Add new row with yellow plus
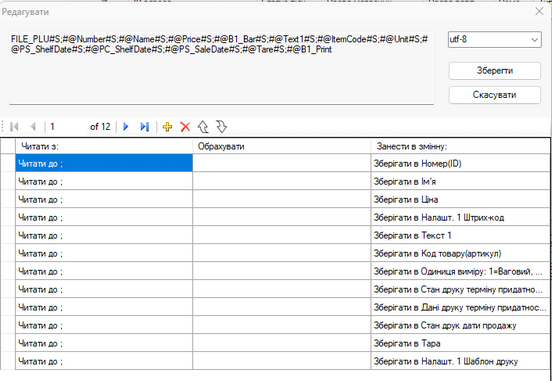Viewport: 552px width, 381px height. click(167, 127)
